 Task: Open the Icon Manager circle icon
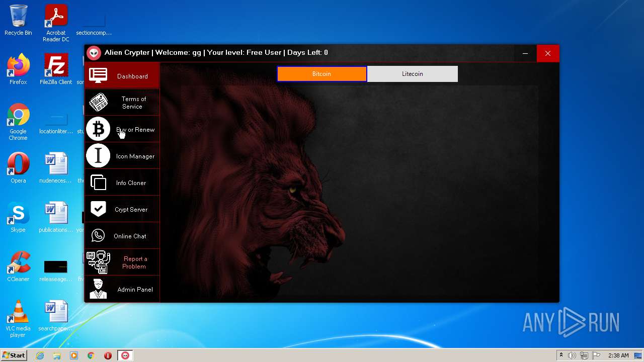point(98,156)
